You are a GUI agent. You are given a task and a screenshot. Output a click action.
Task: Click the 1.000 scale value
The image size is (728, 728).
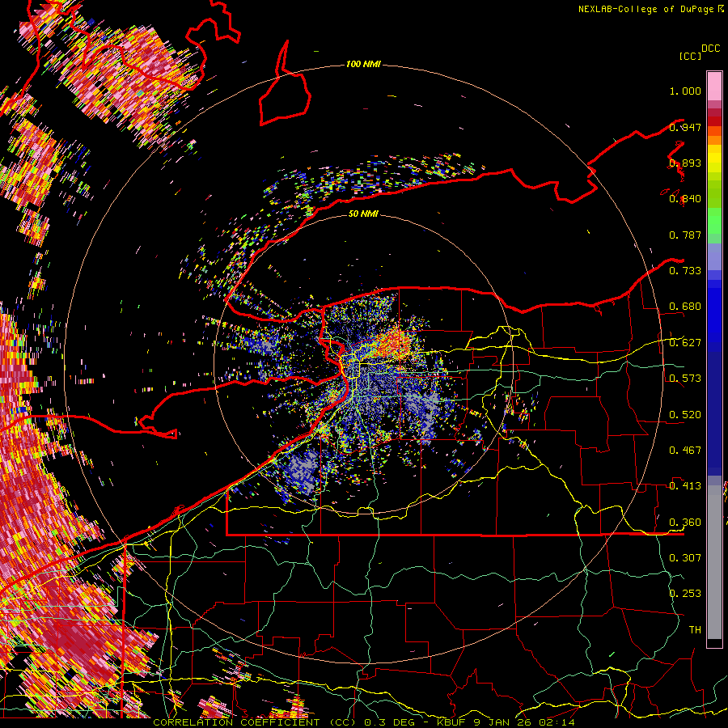[685, 91]
